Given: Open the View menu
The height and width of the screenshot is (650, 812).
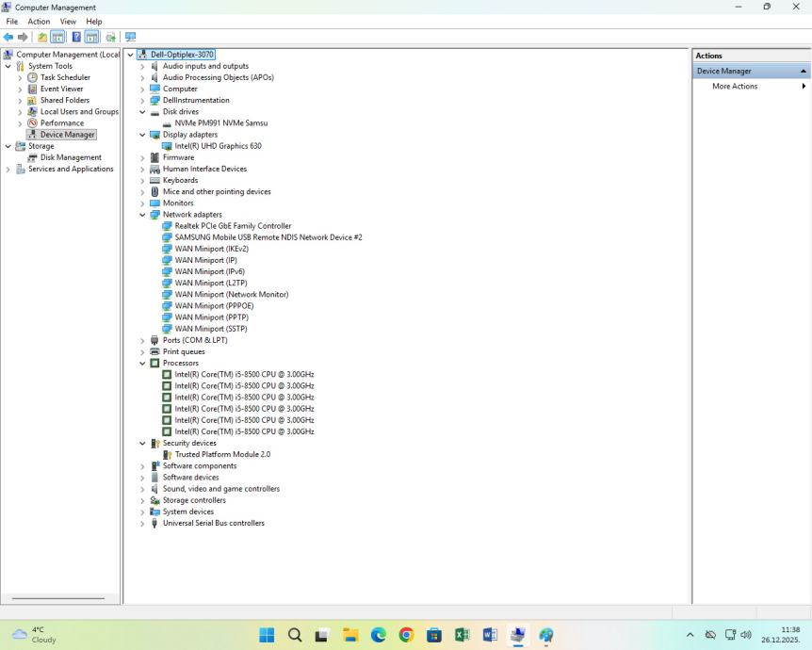Looking at the screenshot, I should 68,21.
